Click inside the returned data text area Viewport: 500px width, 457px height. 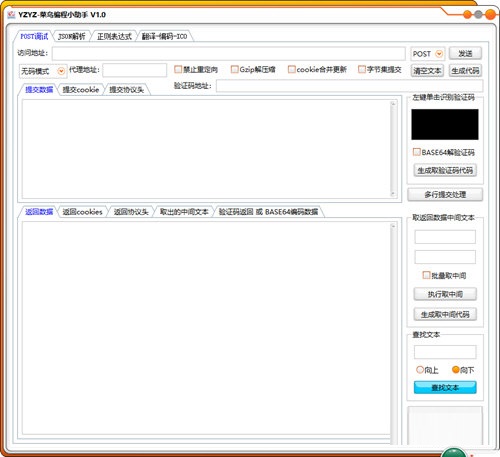[206, 328]
